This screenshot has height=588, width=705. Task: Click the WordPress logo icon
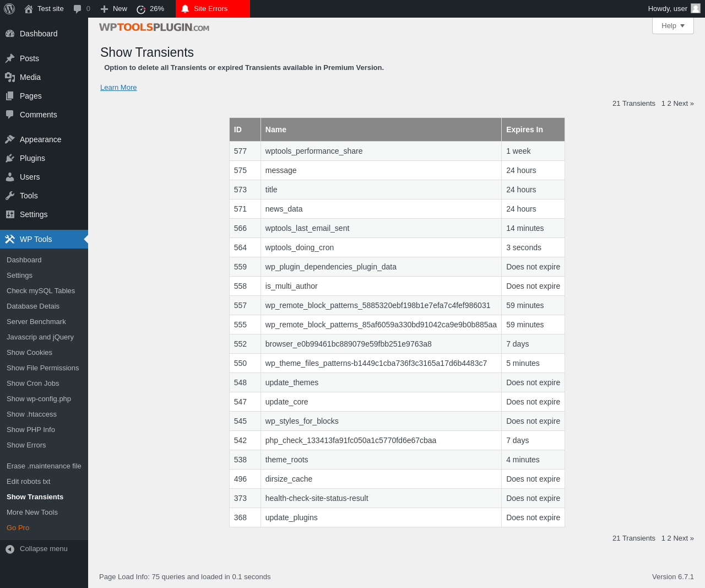click(9, 9)
